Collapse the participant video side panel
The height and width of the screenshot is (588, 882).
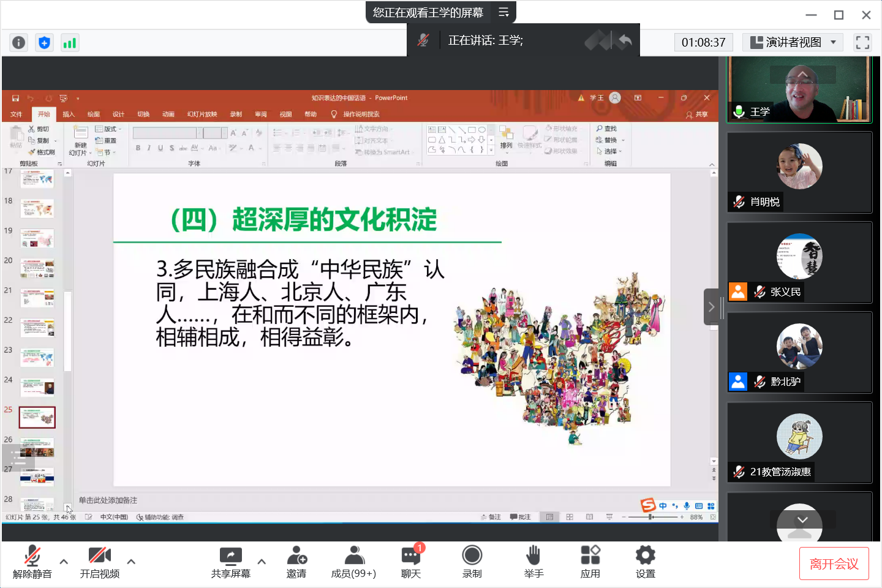[711, 307]
